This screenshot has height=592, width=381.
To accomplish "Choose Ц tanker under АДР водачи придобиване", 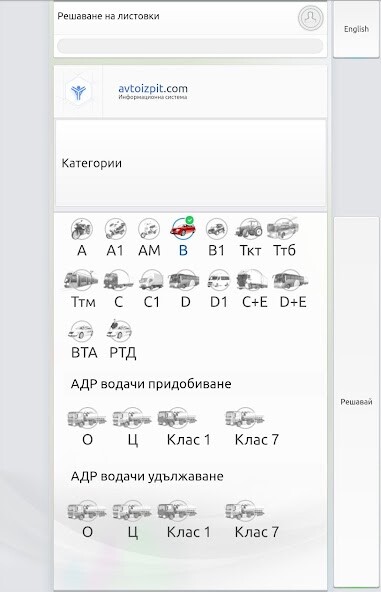I will click(x=132, y=418).
